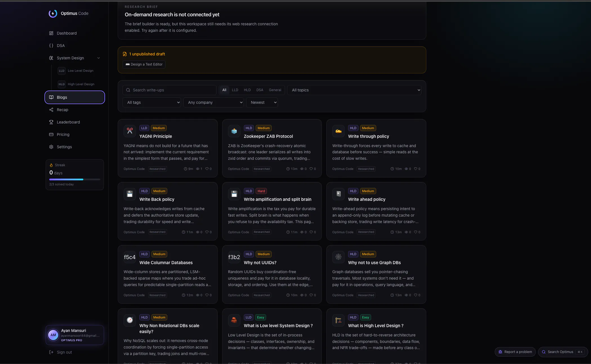Open Settings from the sidebar
The height and width of the screenshot is (364, 591).
point(75,147)
